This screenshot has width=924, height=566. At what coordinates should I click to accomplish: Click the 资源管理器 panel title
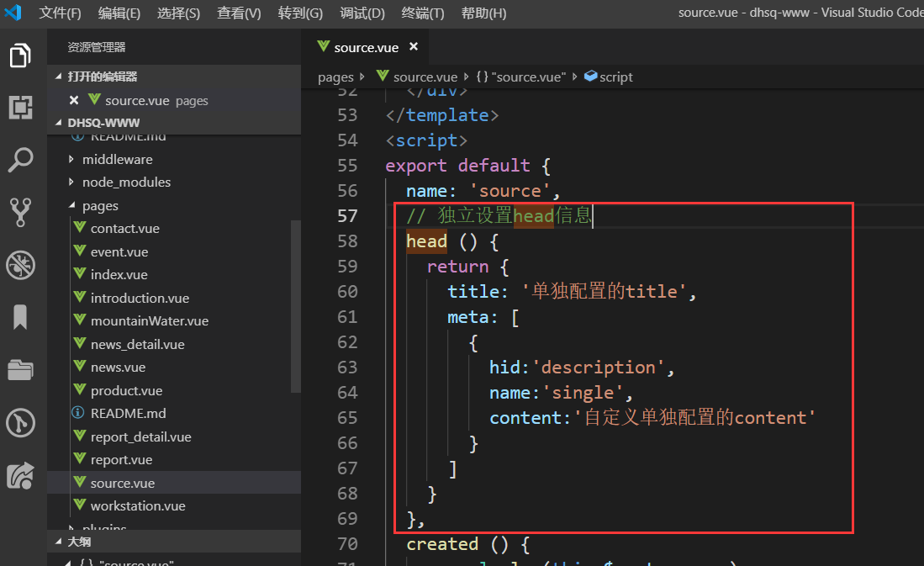96,47
